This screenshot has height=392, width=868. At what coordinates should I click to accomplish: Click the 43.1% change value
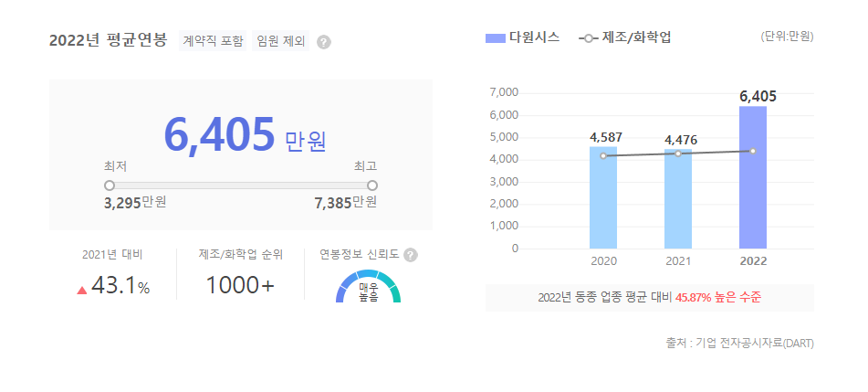(120, 285)
